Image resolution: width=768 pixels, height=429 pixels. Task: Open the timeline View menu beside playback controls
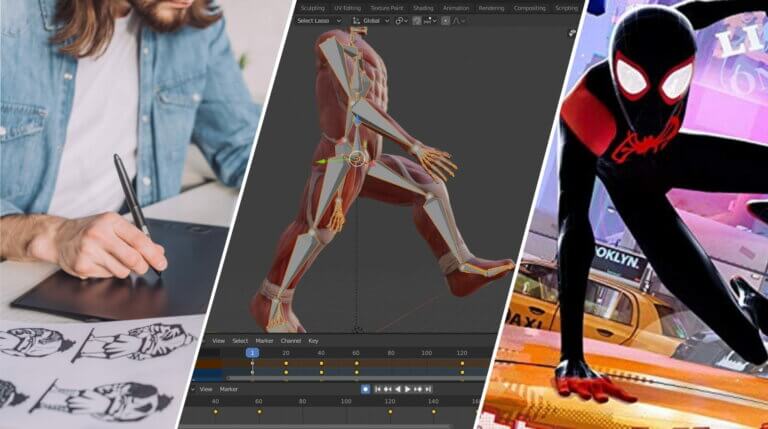point(206,389)
